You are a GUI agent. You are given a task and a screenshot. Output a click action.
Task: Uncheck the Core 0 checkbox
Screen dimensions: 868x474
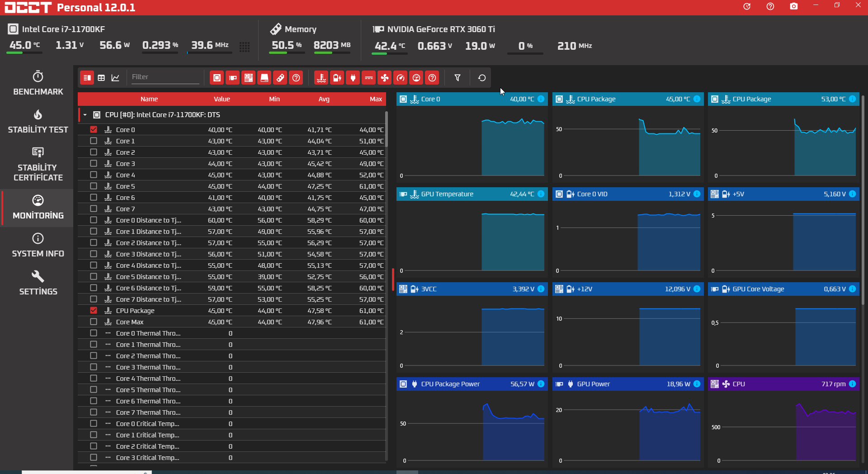pos(94,130)
